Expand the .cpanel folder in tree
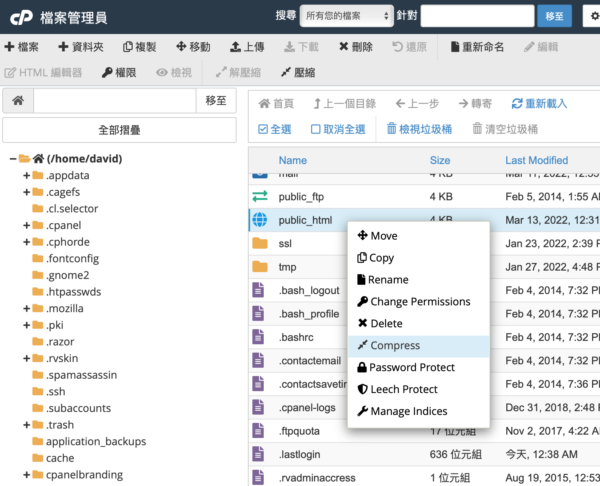600x486 pixels. pos(26,225)
